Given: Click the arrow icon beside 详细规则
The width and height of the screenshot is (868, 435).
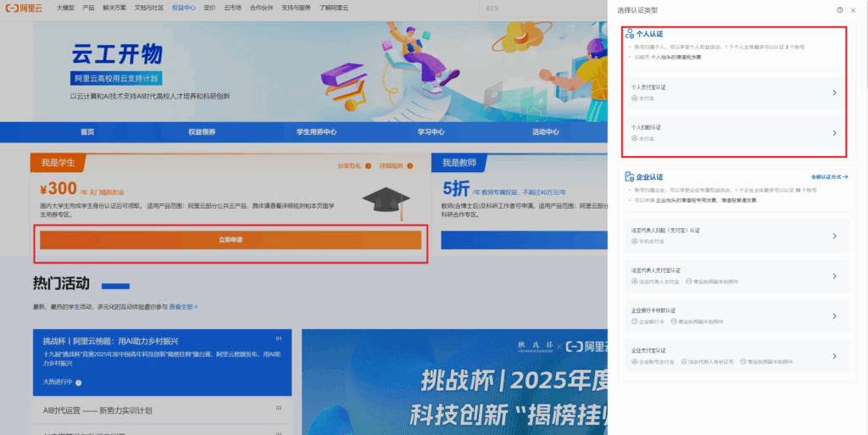Looking at the screenshot, I should click(x=409, y=166).
